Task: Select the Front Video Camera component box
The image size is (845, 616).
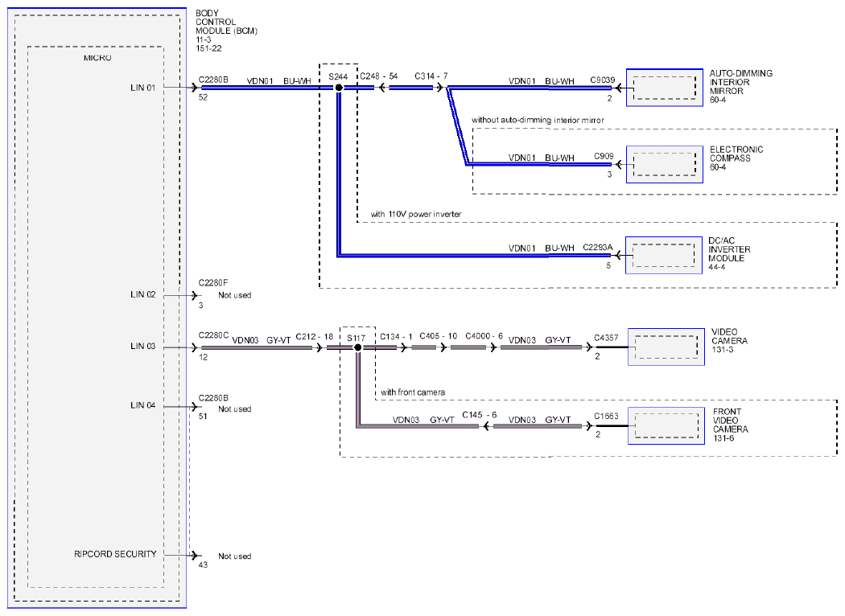Action: 666,426
